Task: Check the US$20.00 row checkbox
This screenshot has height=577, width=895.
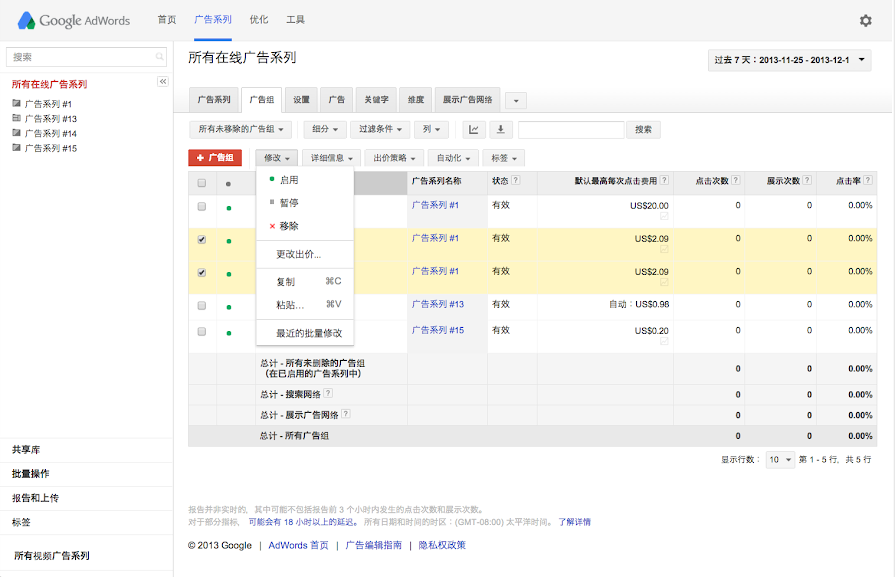Action: (202, 207)
